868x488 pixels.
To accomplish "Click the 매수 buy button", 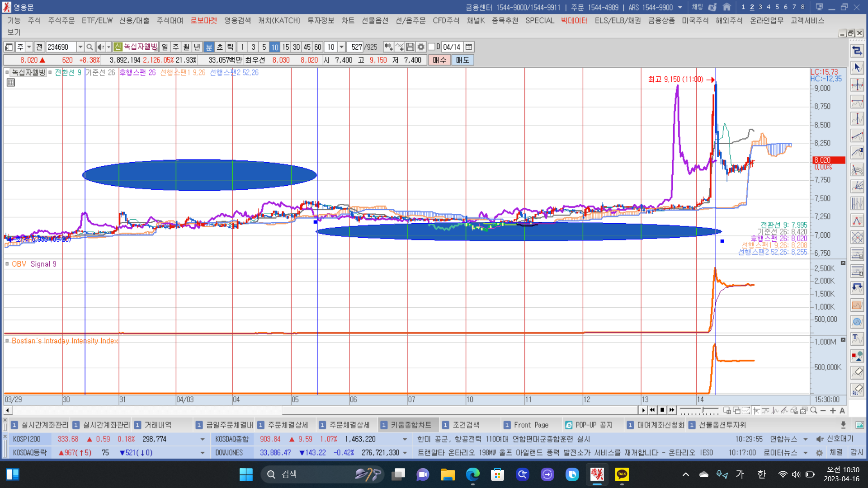I will [439, 60].
